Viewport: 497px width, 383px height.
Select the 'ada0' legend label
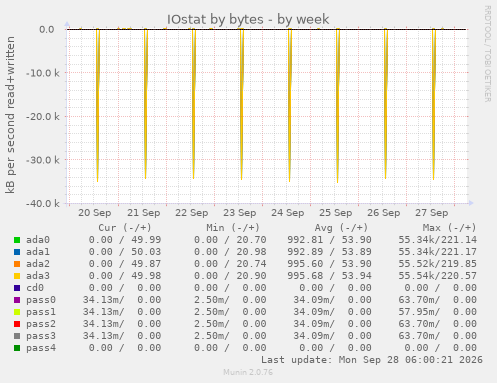click(38, 240)
